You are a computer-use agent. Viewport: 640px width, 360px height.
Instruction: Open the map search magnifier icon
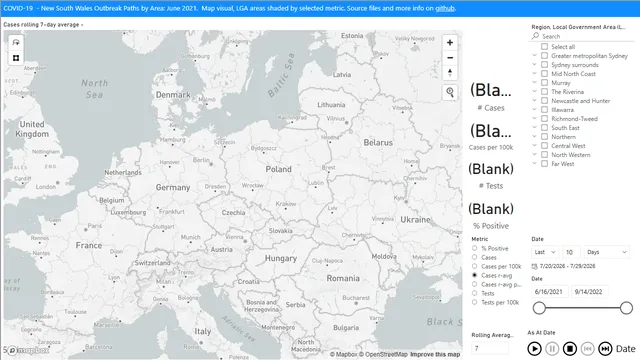(x=450, y=92)
